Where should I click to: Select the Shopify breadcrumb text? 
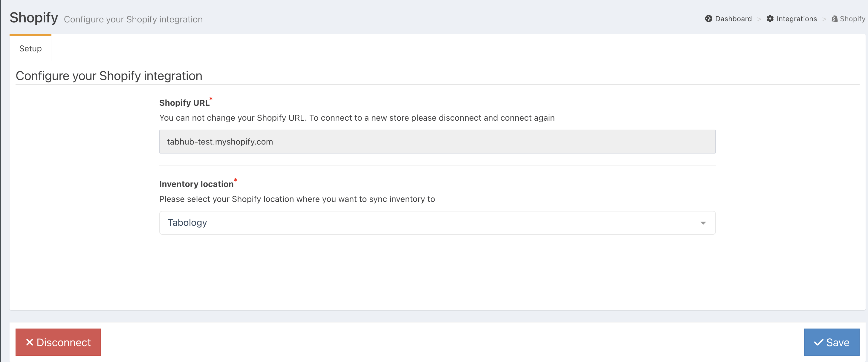click(x=852, y=19)
